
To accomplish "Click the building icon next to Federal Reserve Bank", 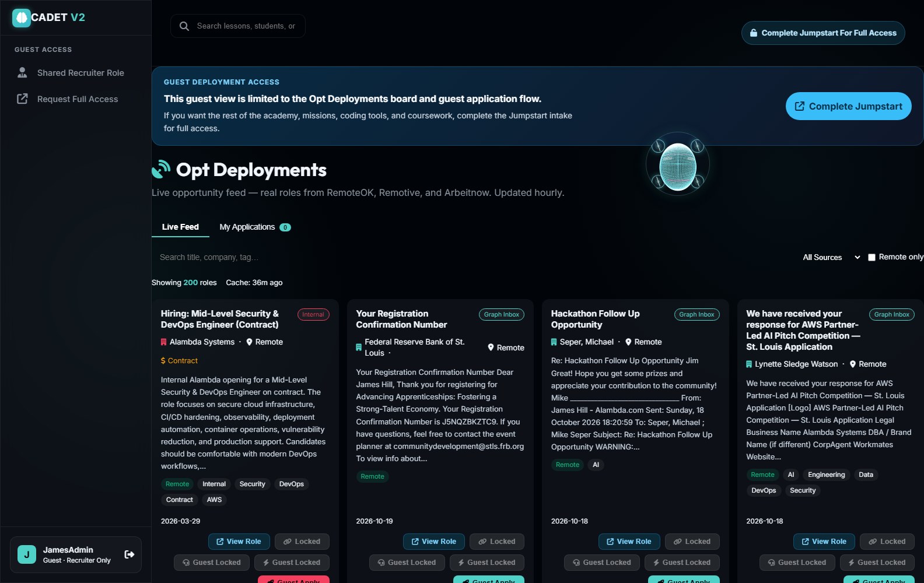I will (x=359, y=347).
